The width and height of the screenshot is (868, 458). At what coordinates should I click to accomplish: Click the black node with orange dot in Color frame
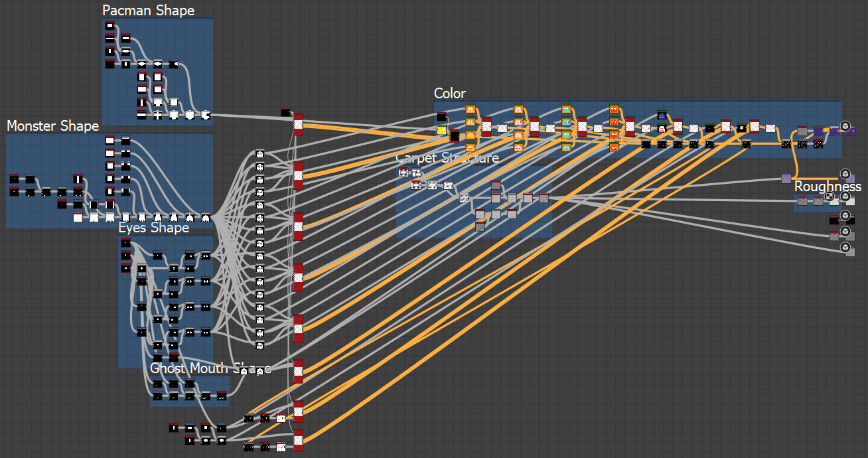pos(741,128)
